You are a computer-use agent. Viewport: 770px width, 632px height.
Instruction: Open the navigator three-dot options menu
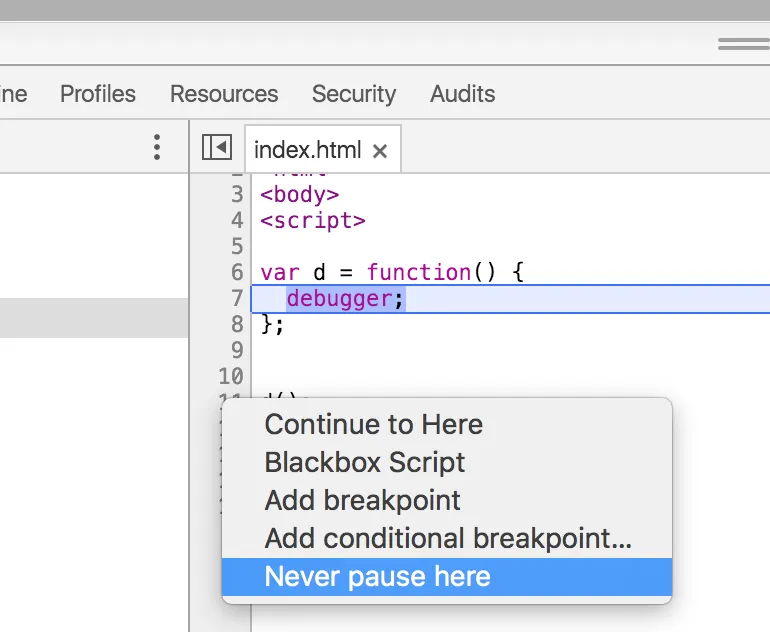157,148
